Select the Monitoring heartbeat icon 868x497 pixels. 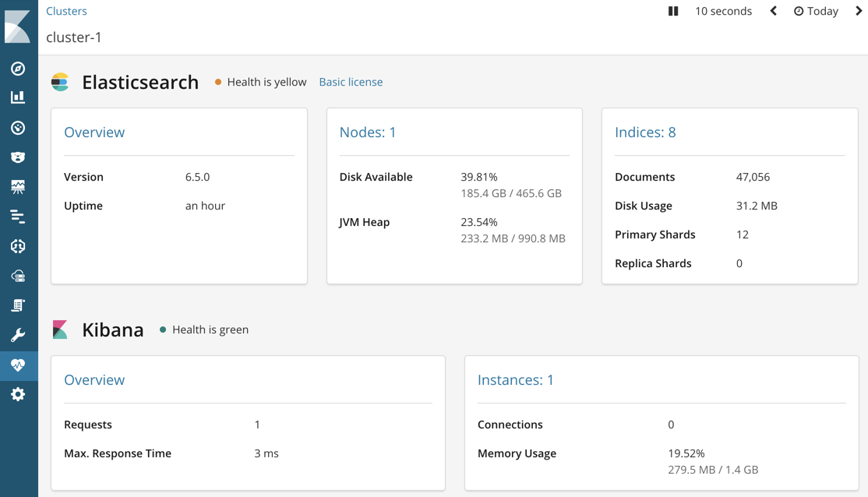[x=19, y=365]
